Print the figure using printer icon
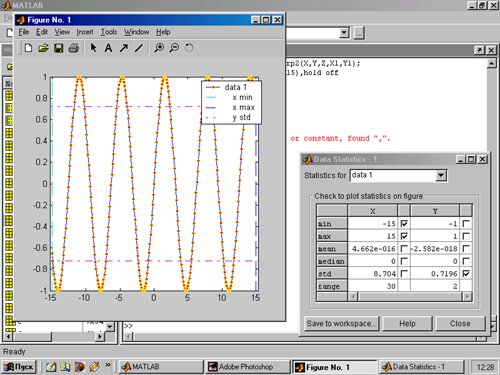The width and height of the screenshot is (500, 375). [x=74, y=48]
